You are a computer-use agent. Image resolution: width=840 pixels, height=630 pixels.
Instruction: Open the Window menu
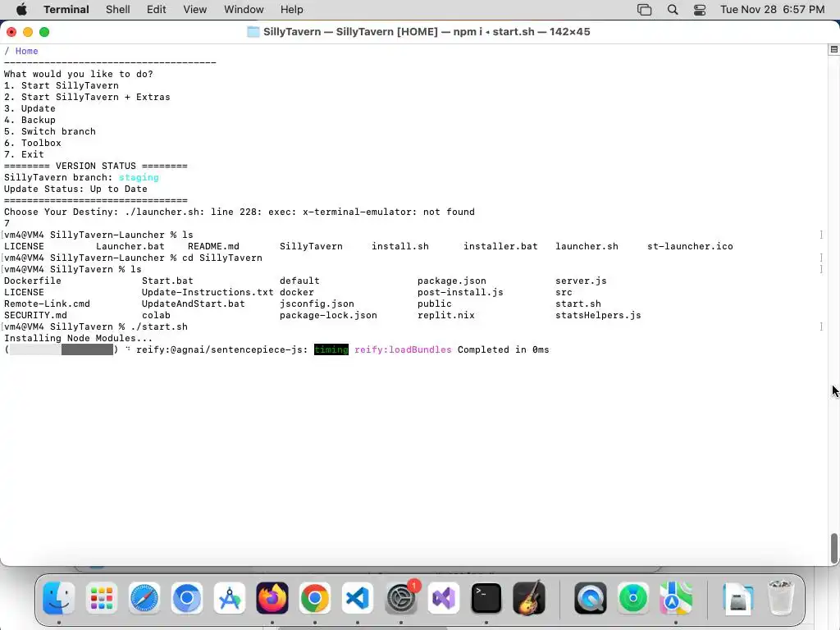(244, 10)
